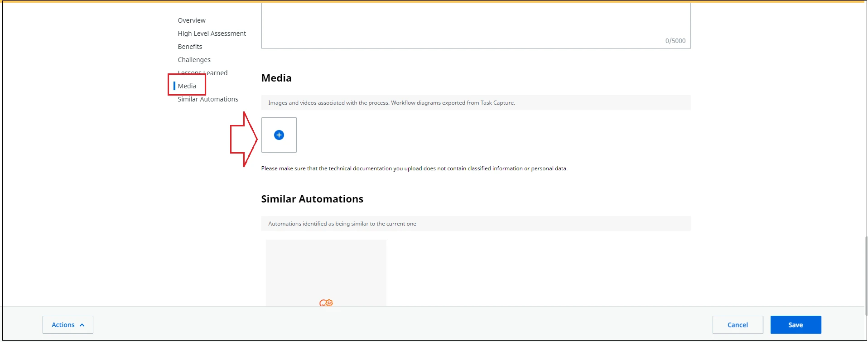This screenshot has width=868, height=342.
Task: Select the highlighted Media navigation item
Action: (187, 86)
